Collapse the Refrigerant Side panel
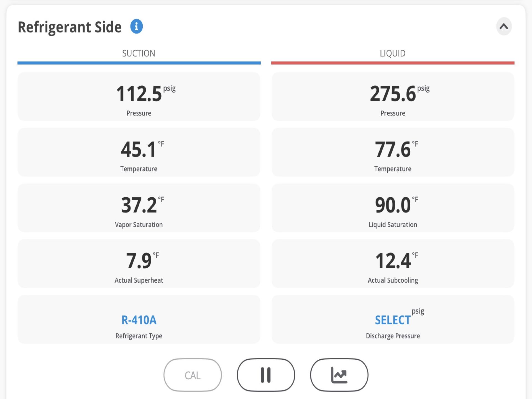 pos(504,27)
